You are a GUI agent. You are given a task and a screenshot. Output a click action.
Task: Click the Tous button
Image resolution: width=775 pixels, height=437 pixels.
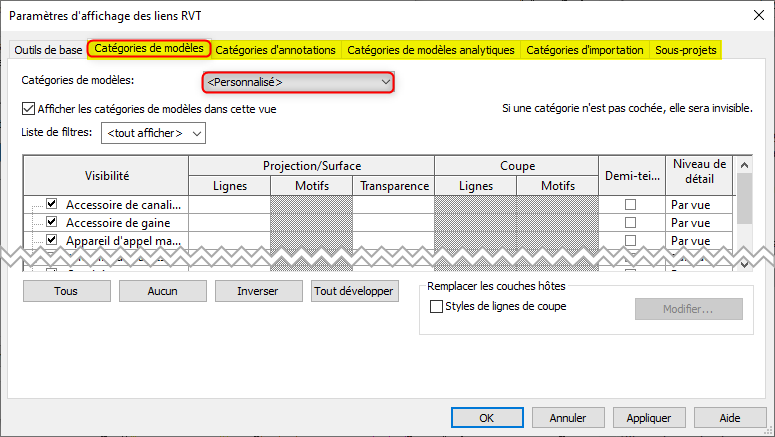click(x=66, y=291)
